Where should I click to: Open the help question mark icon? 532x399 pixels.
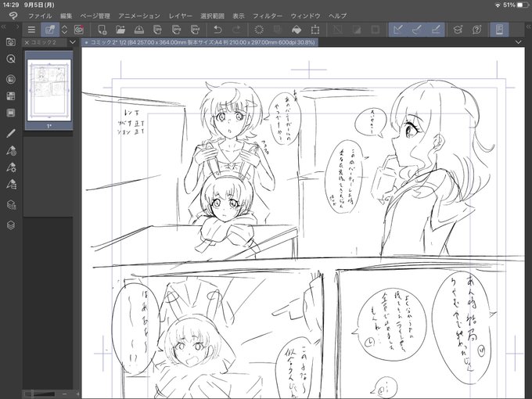tap(476, 30)
